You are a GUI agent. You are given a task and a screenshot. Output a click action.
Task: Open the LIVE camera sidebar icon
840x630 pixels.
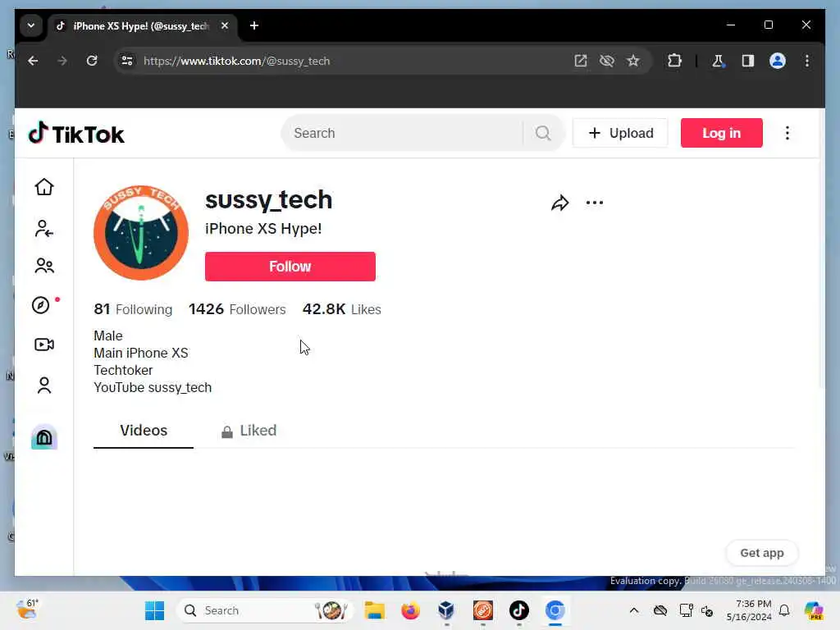44,345
